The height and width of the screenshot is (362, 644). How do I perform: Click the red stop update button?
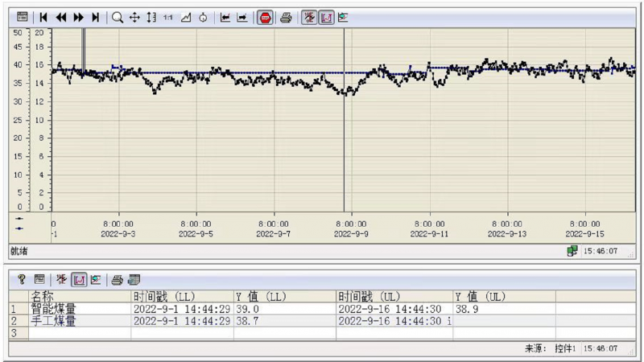point(265,17)
